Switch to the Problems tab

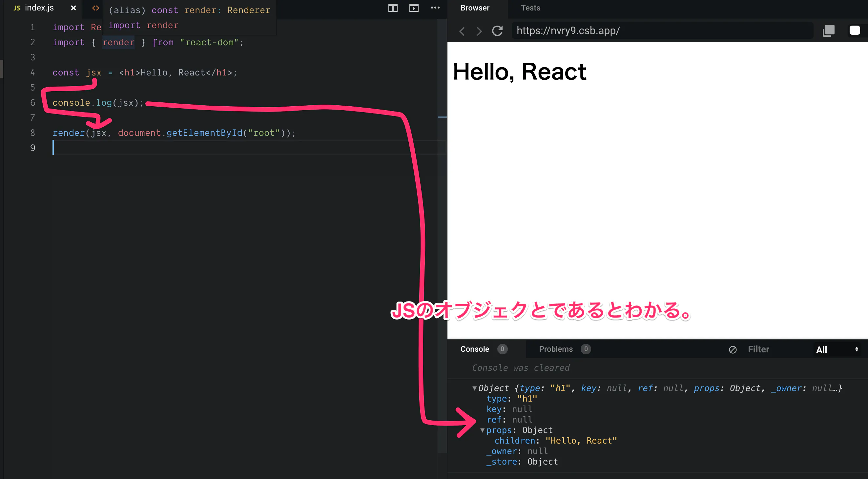(x=556, y=349)
